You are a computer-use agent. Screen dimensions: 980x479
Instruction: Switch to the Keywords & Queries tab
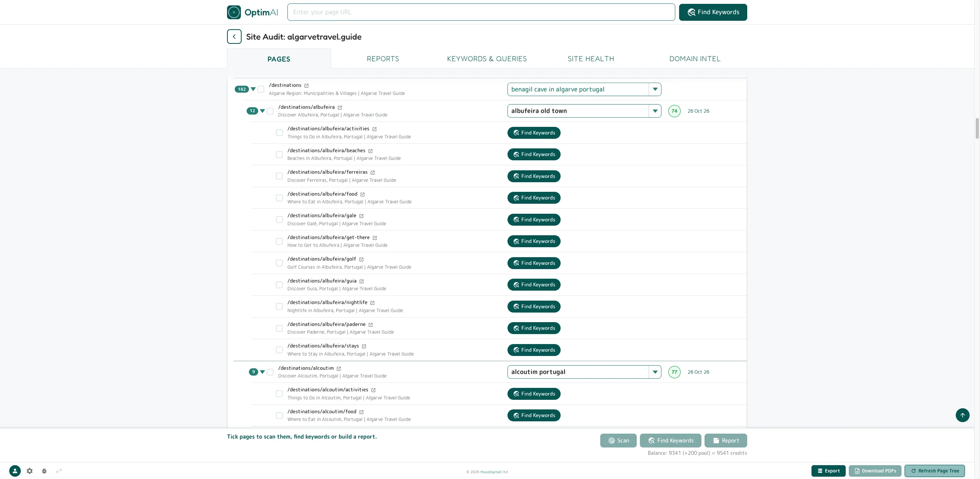(487, 59)
